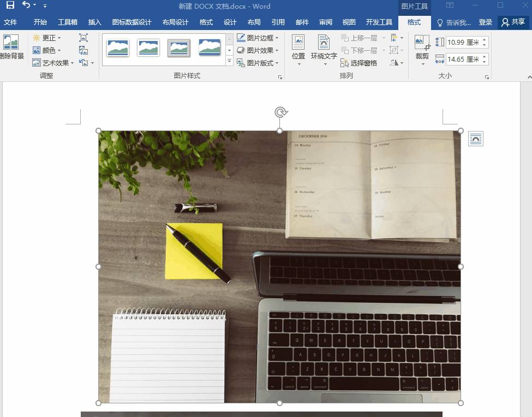
Task: Open the 环绕文字 wrap text menu
Action: point(324,50)
